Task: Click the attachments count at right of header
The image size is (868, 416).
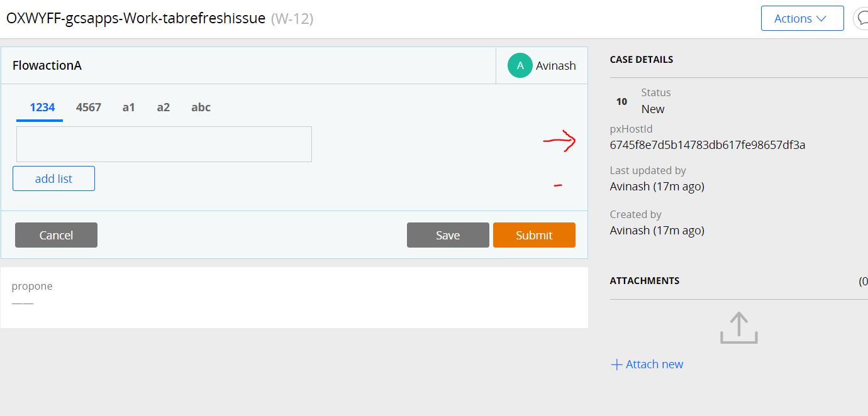Action: pyautogui.click(x=863, y=281)
